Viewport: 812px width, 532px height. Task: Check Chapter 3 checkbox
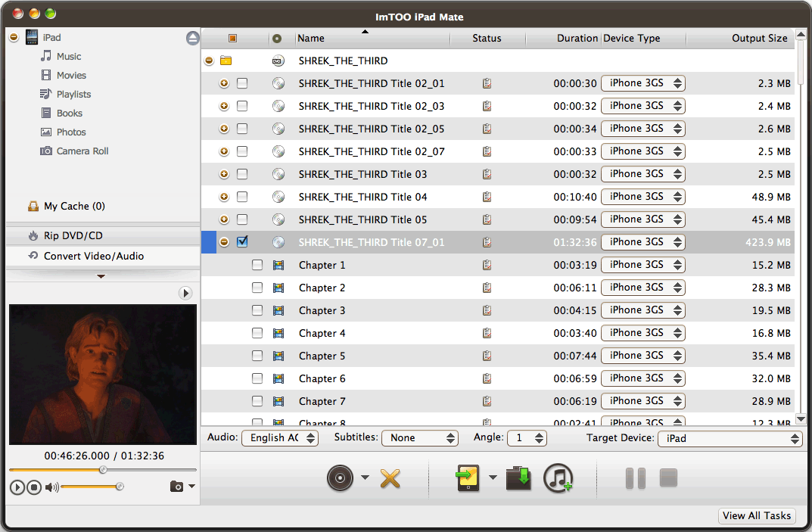click(x=257, y=310)
